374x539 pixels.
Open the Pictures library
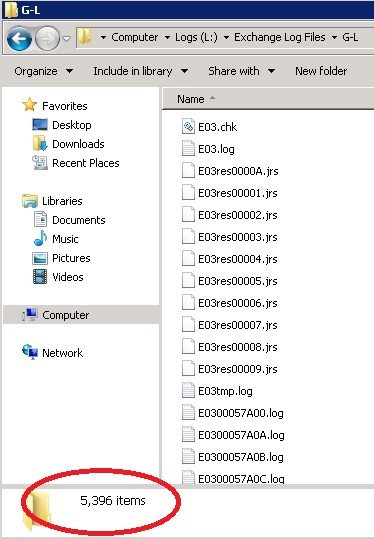pyautogui.click(x=71, y=258)
